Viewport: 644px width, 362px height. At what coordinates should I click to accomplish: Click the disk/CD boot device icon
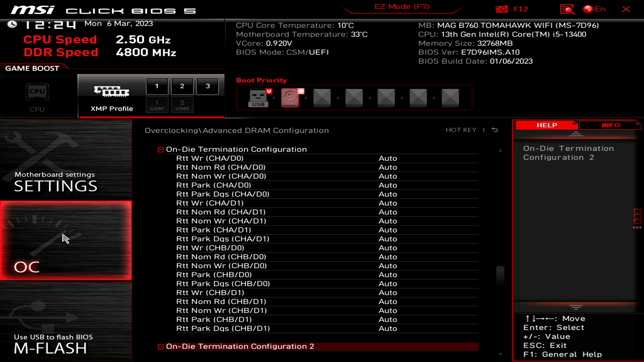point(290,97)
